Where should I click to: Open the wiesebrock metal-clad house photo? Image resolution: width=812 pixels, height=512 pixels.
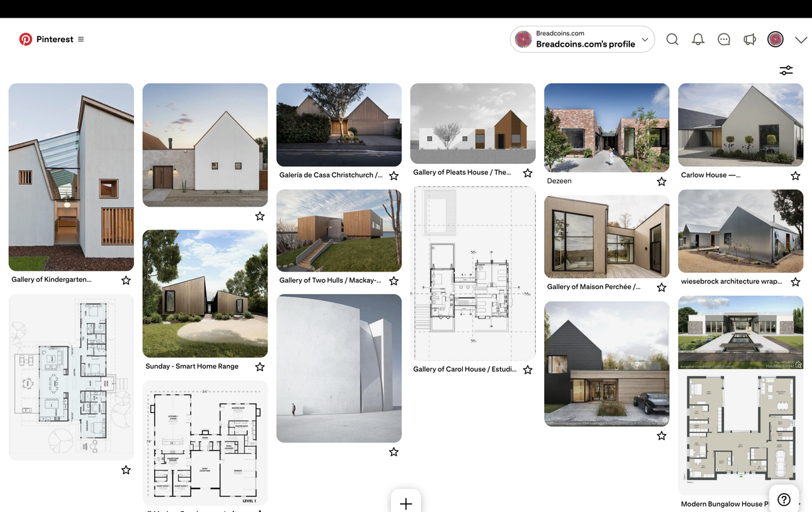click(x=741, y=231)
